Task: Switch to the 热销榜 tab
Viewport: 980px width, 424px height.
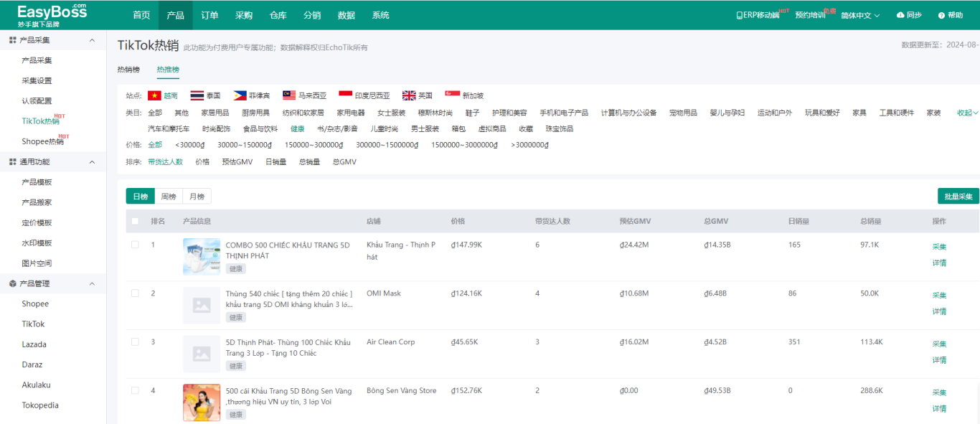Action: tap(128, 70)
